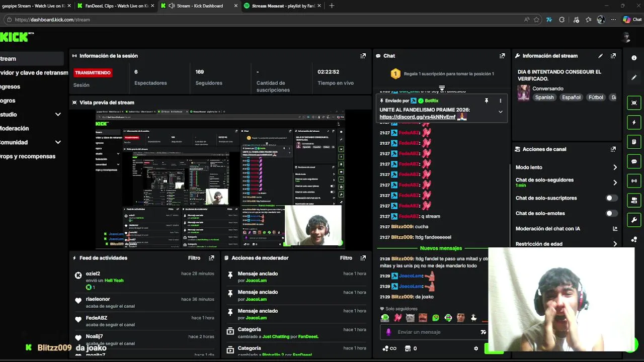Open the Just Chatting category link
Screen dimensions: 644x362
tap(276, 336)
